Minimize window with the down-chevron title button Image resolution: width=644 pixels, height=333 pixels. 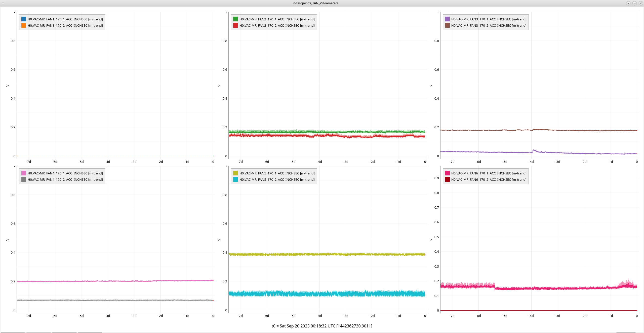(628, 3)
